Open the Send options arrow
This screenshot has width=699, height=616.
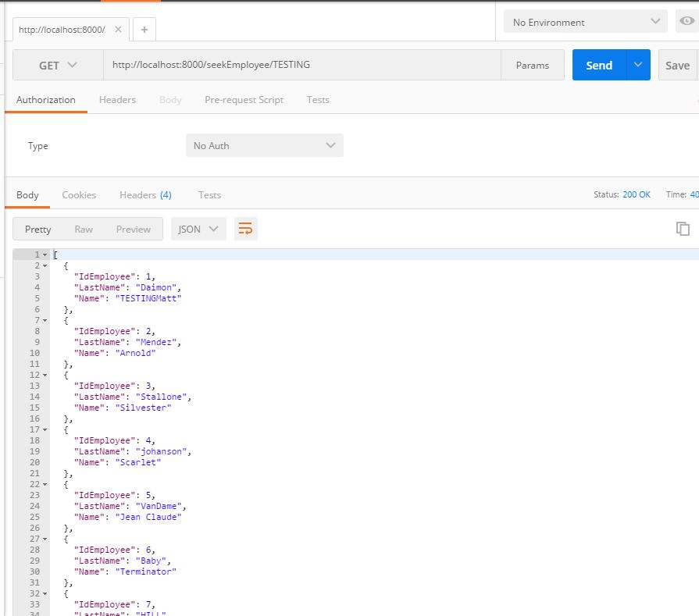point(638,65)
